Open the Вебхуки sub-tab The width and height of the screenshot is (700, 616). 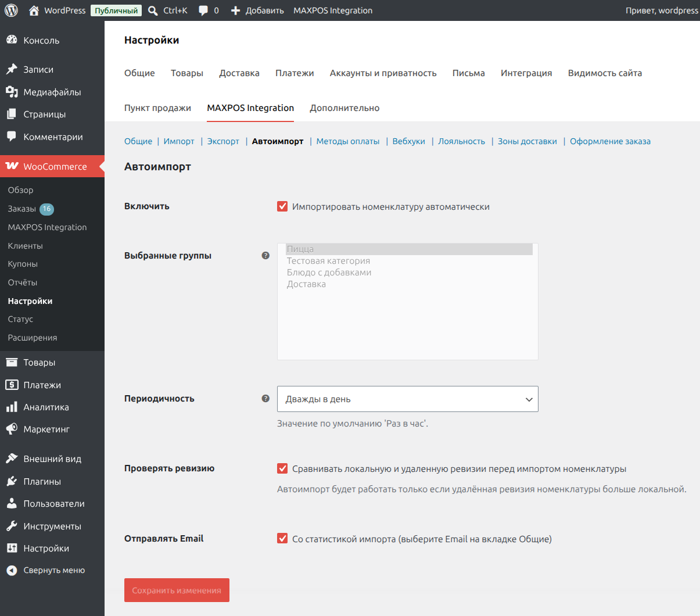pos(408,141)
